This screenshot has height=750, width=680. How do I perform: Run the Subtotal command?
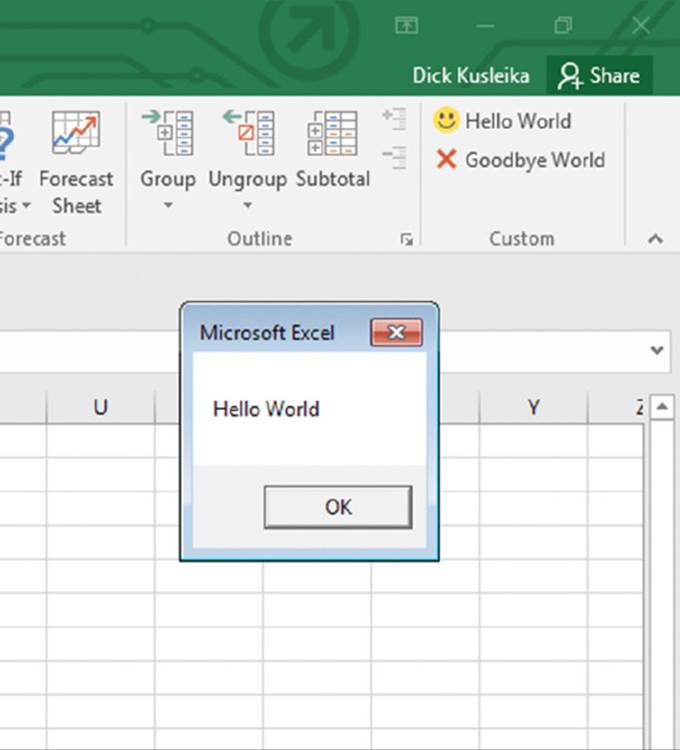(333, 150)
